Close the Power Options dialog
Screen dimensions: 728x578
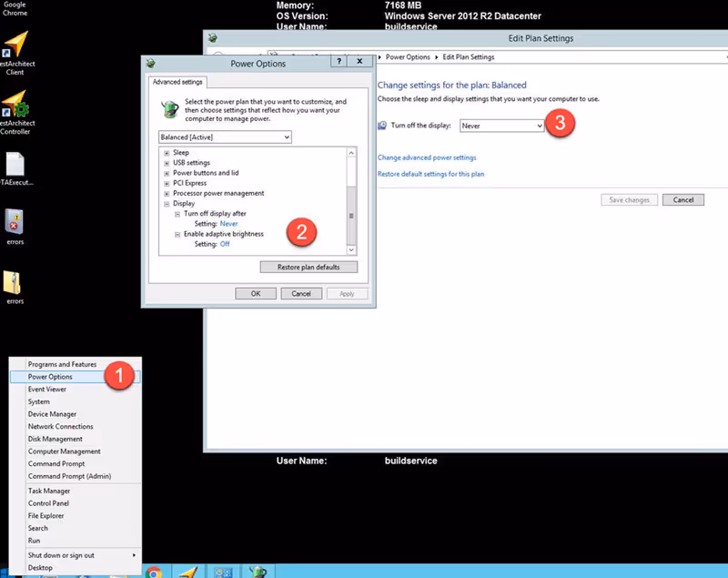pyautogui.click(x=359, y=61)
